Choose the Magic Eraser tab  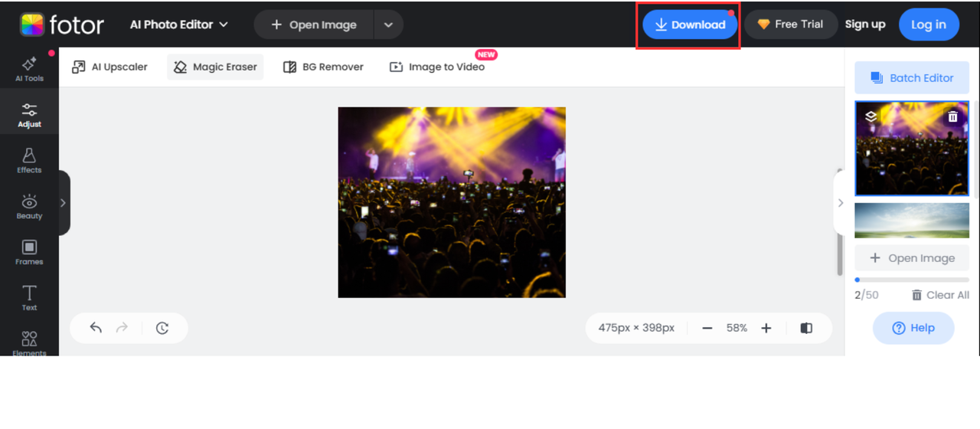click(215, 67)
